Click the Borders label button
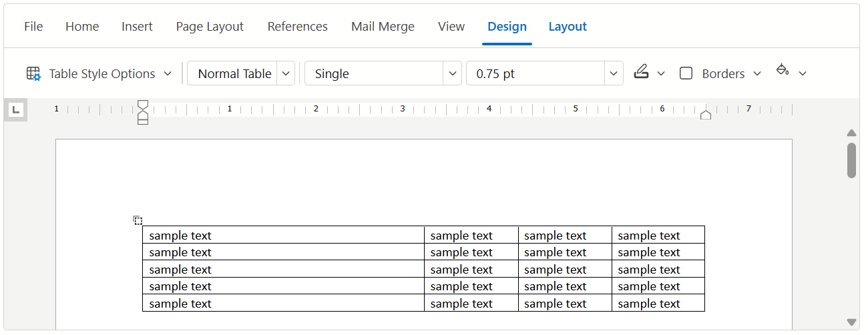This screenshot has width=868, height=335. (723, 74)
